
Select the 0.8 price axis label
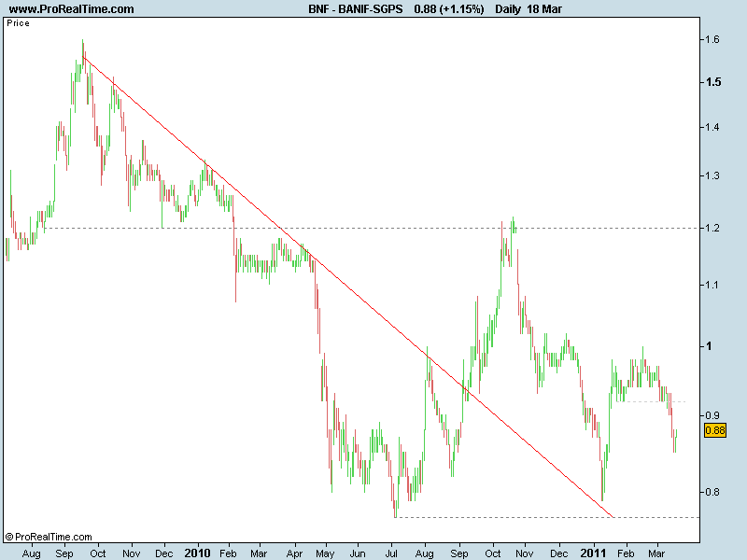712,492
